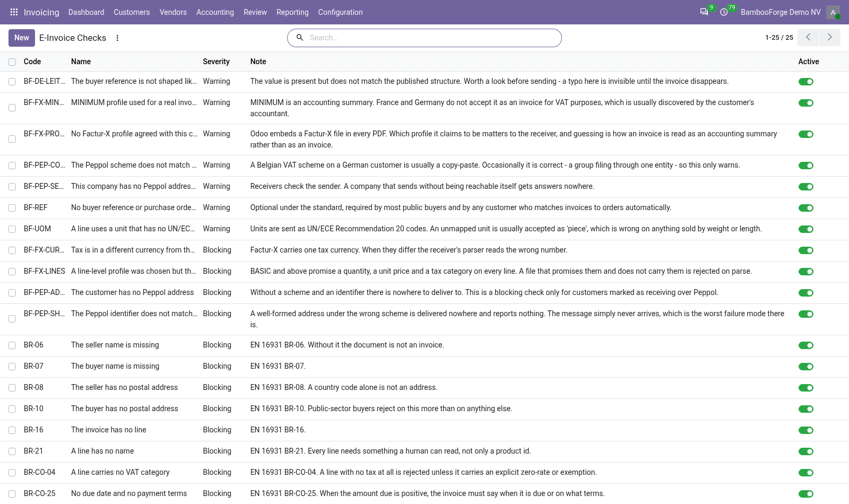Open the Customers menu
Viewport: 849px width, 504px height.
tap(132, 12)
